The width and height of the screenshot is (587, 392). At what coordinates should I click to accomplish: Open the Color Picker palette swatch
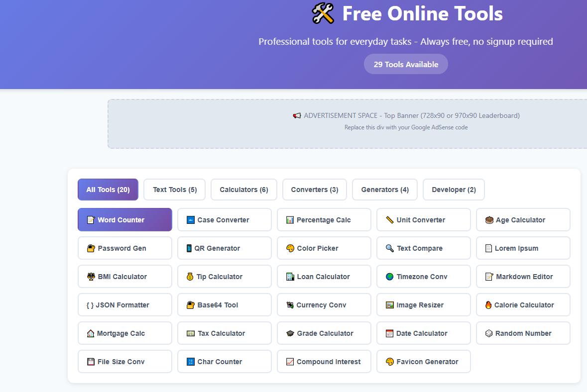(x=290, y=248)
